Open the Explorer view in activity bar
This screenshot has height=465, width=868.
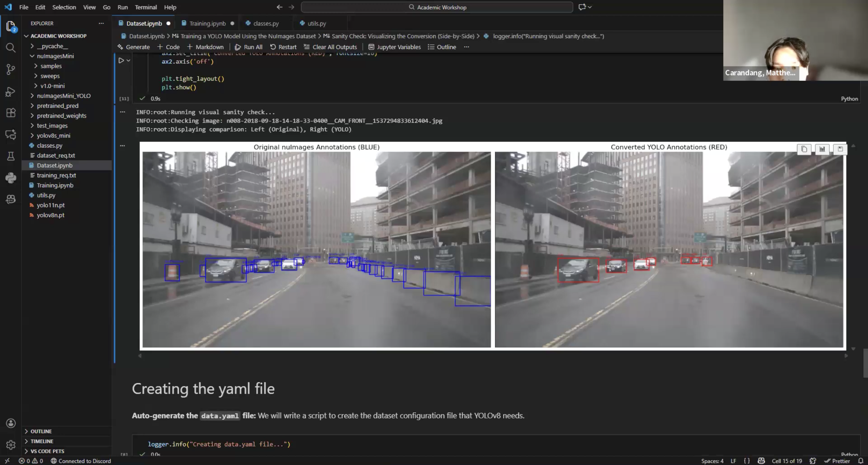11,26
